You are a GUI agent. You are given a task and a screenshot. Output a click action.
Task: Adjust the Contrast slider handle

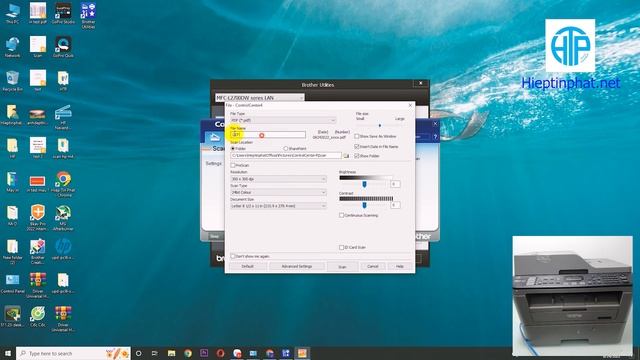(x=364, y=205)
